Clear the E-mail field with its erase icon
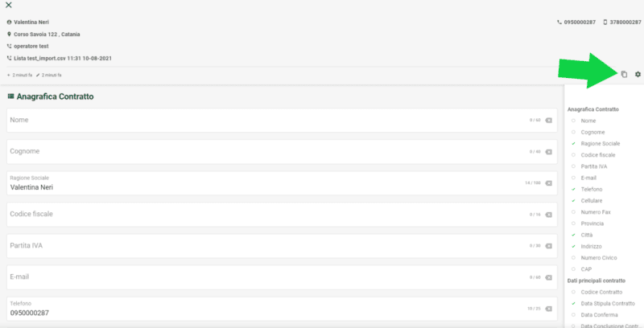Screen dimensions: 644x328 coord(548,277)
